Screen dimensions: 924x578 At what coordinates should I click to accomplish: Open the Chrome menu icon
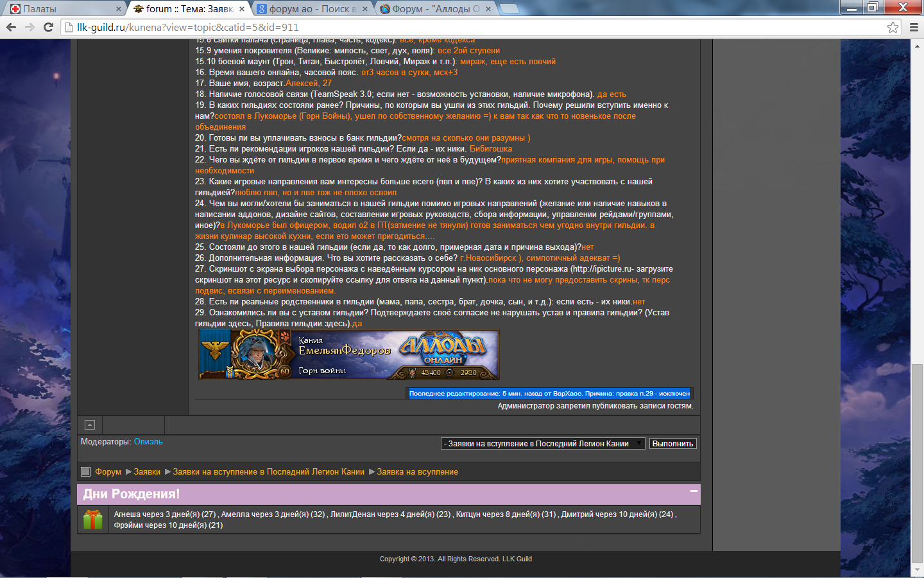coord(914,27)
